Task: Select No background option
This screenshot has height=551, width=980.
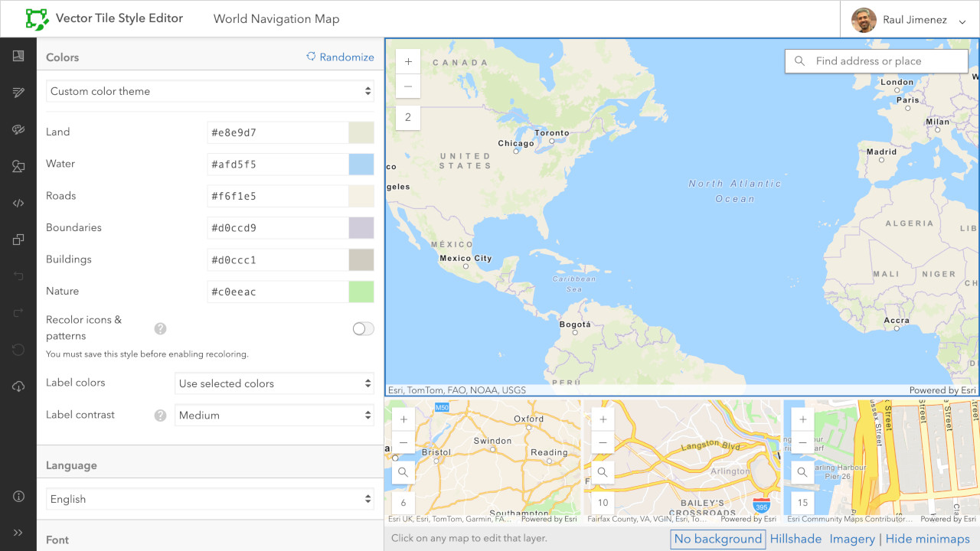Action: point(718,539)
